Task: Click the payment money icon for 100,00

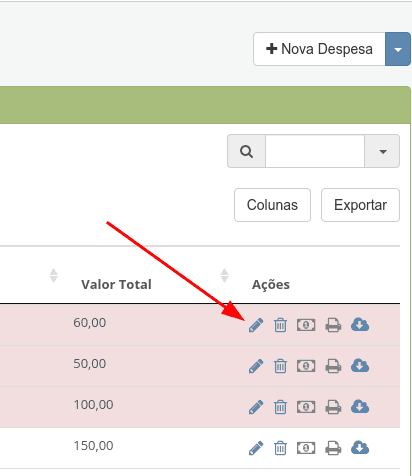Action: (x=306, y=407)
